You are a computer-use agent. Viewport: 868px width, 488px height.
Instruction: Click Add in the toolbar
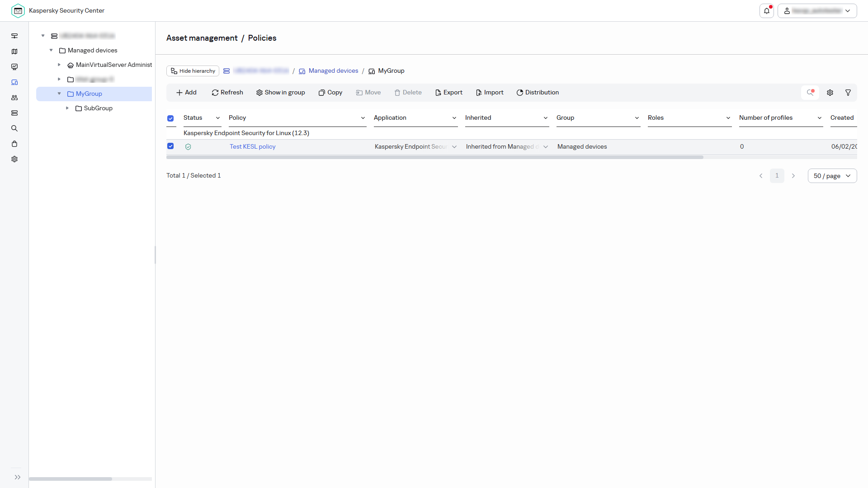186,93
